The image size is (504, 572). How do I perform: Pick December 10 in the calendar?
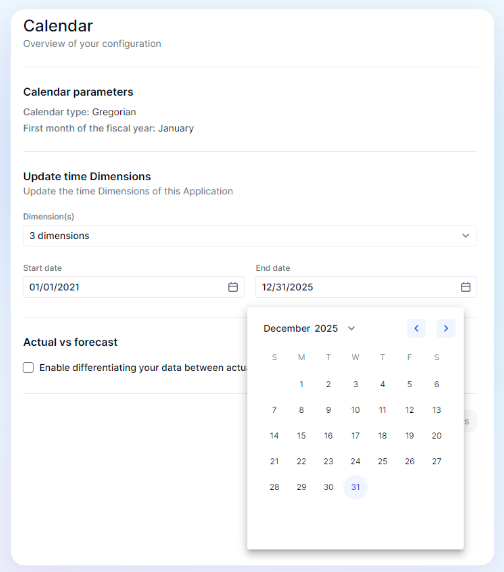coord(355,410)
